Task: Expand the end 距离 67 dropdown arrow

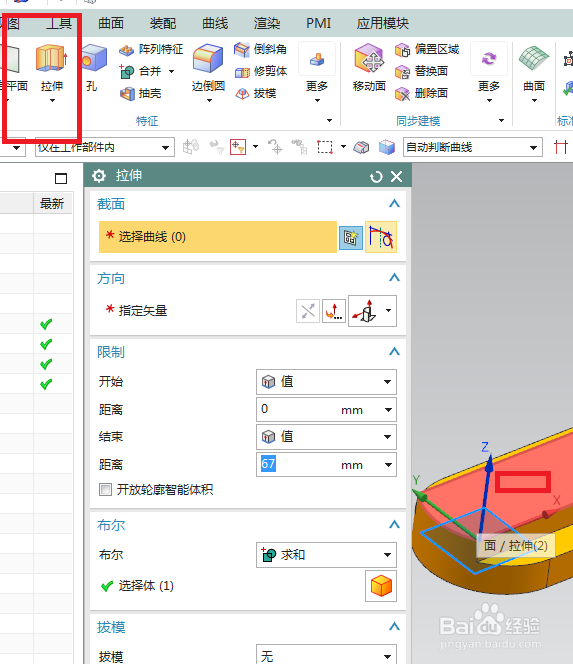Action: 388,465
